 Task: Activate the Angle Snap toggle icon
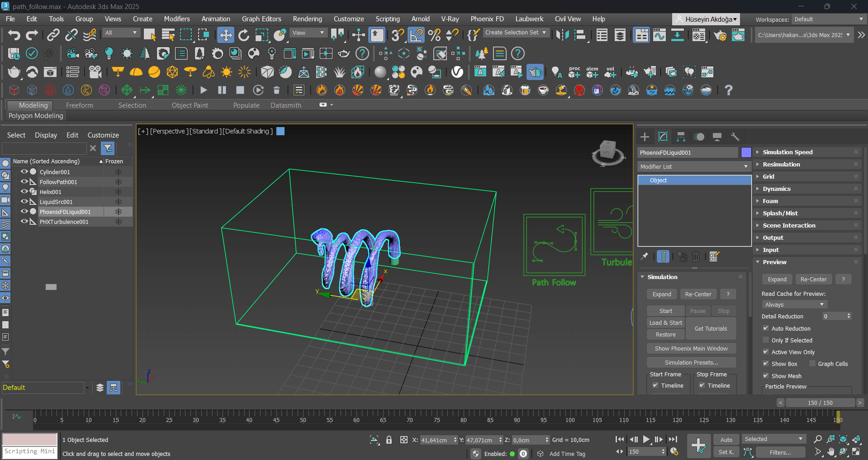click(x=416, y=35)
